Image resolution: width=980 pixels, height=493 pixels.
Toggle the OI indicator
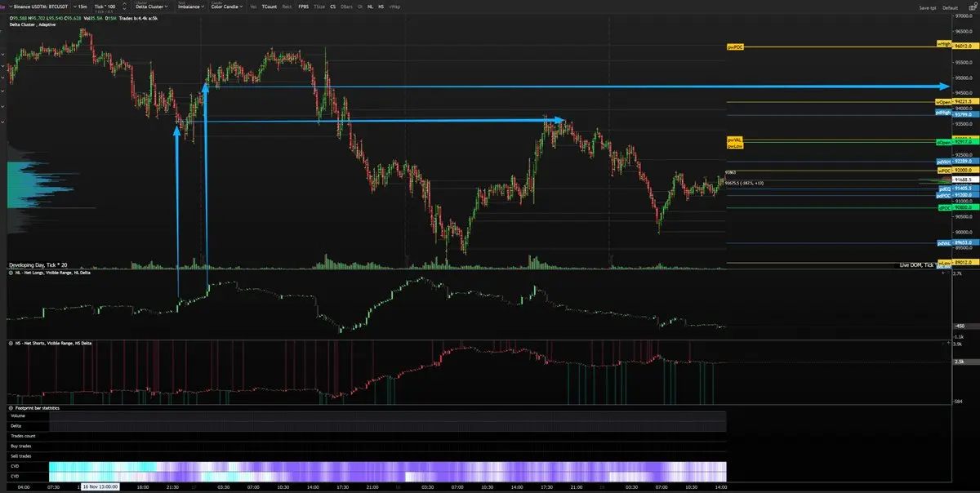tap(360, 7)
